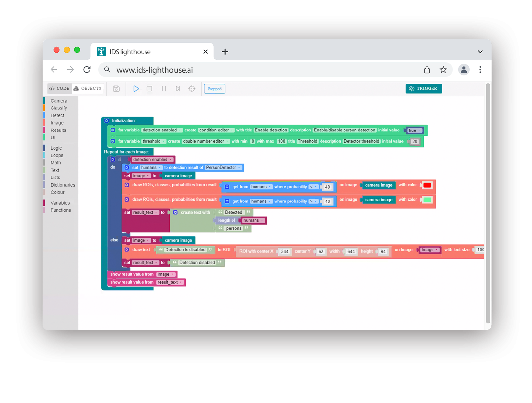Click the Pause icon in toolbar

pyautogui.click(x=164, y=89)
